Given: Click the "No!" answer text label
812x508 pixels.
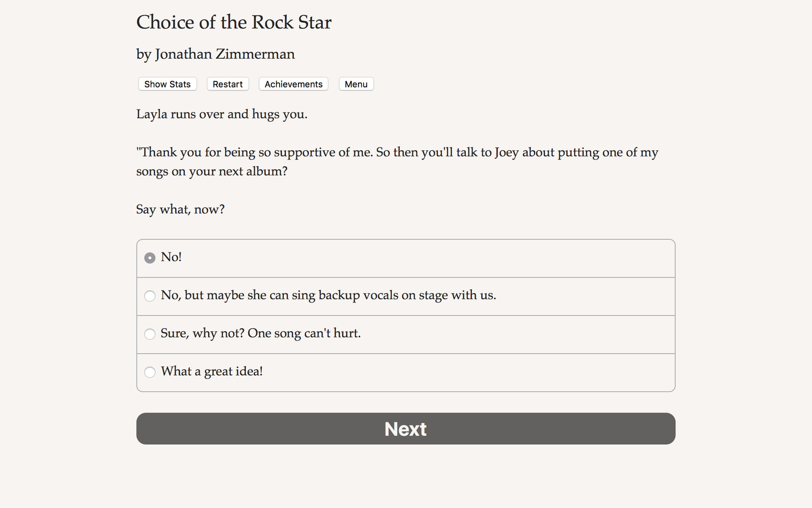Looking at the screenshot, I should (x=171, y=257).
